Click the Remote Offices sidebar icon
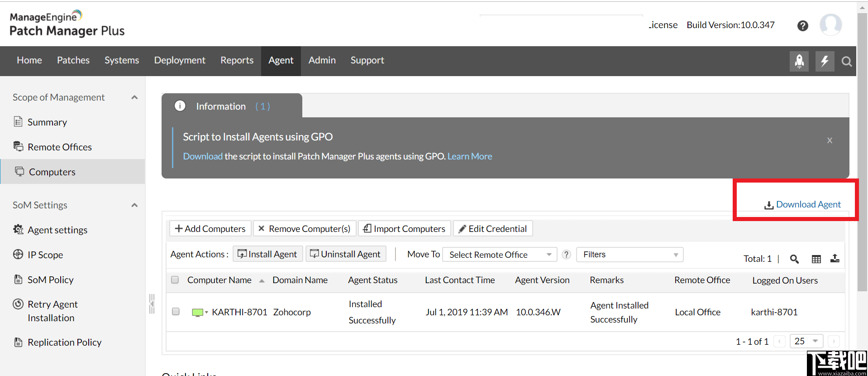 tap(18, 146)
